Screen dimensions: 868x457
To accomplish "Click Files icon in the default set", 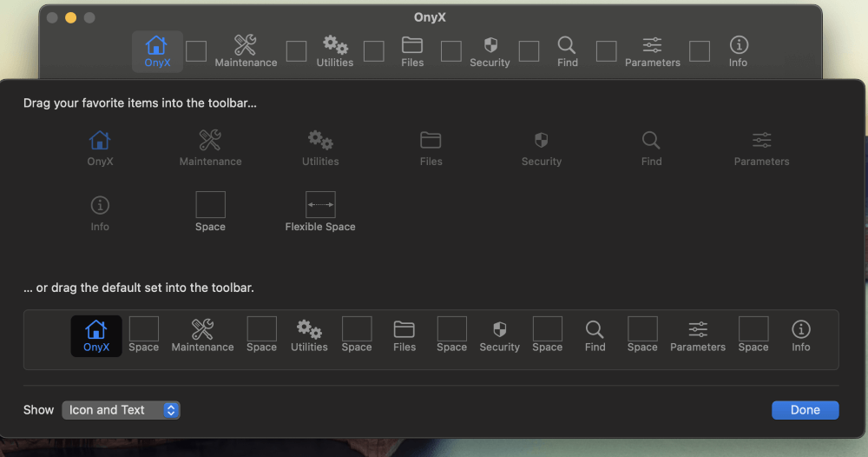I will coord(404,336).
